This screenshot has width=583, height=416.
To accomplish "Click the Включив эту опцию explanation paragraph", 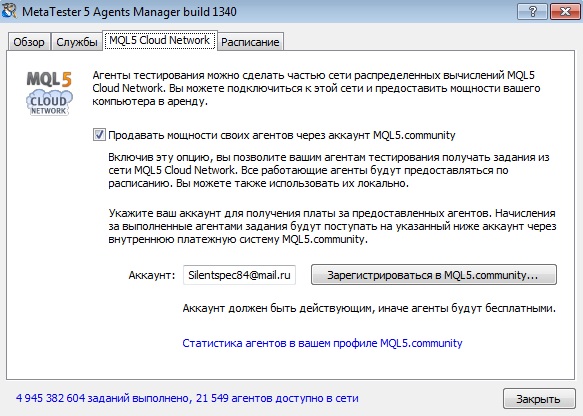I will click(329, 170).
